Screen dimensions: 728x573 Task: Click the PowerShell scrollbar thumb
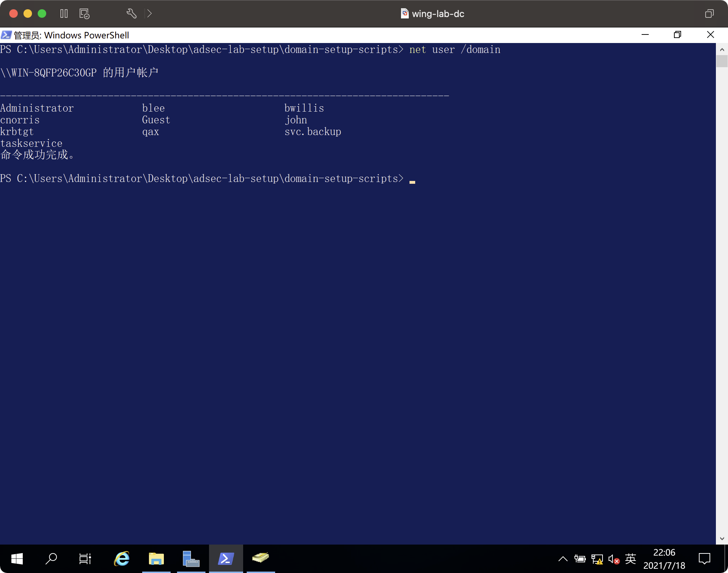point(722,61)
